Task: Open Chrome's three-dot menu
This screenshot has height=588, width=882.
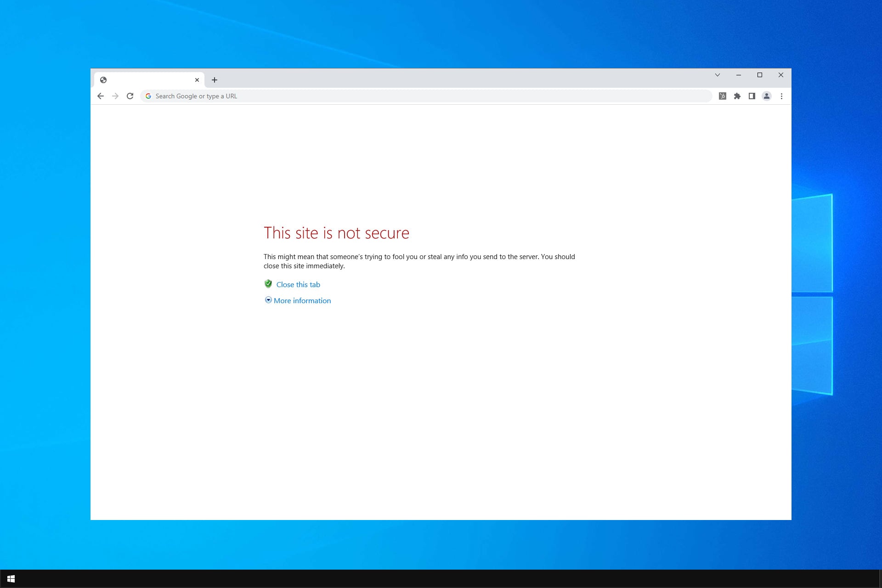Action: click(781, 96)
